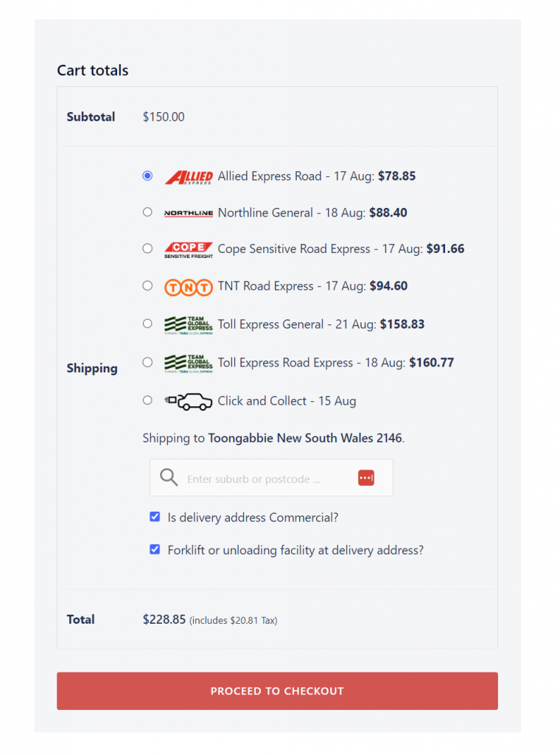
Task: Click the red button inside the postcode search field
Action: pyautogui.click(x=366, y=477)
